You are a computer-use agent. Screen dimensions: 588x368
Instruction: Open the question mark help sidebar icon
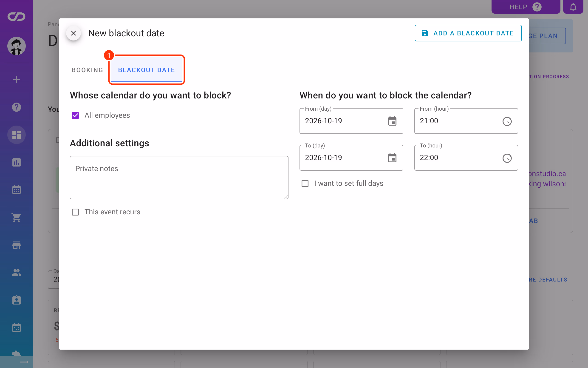pos(16,107)
